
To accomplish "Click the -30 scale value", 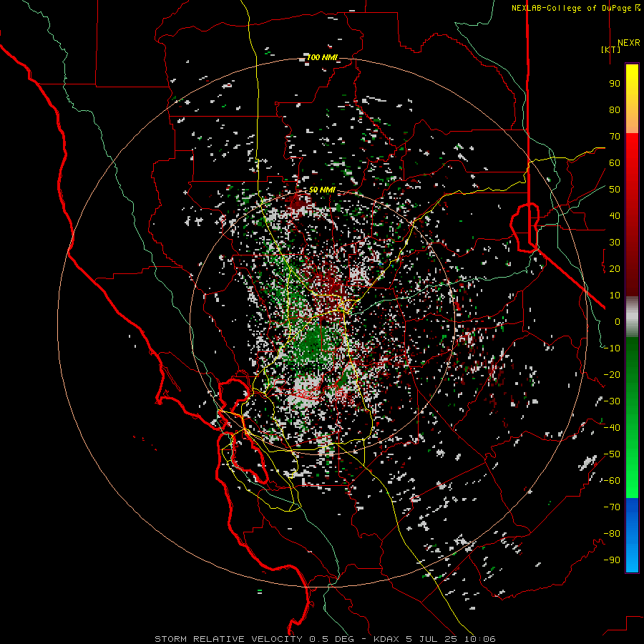I will tap(612, 401).
